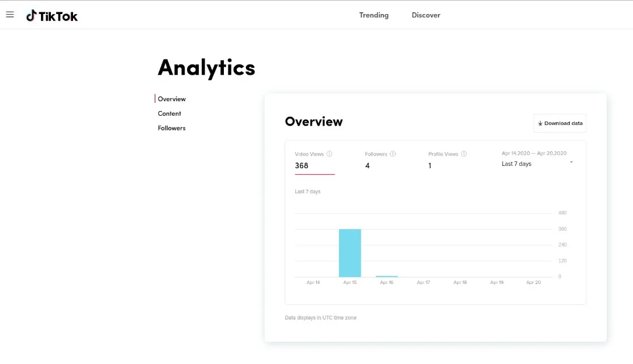
Task: Select the Profile Views 1 metric
Action: pos(447,161)
